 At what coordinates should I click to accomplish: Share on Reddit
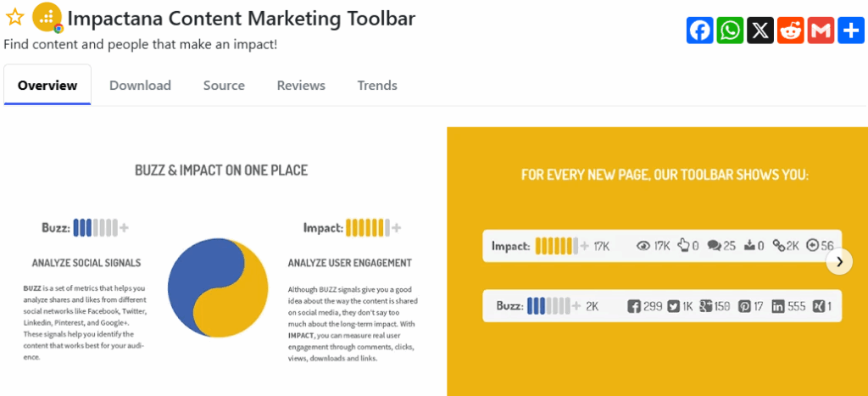pyautogui.click(x=791, y=30)
